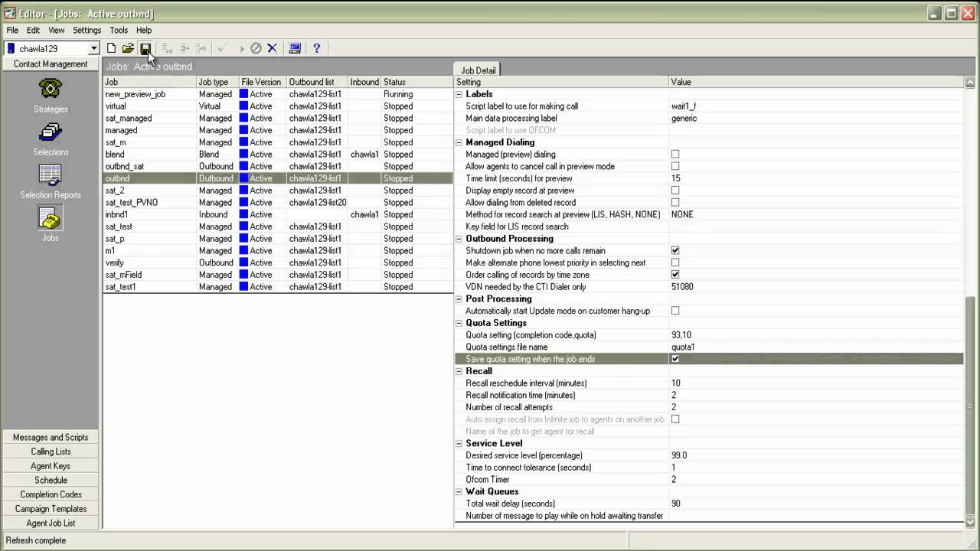Click the play arrow toolbar icon
Viewport: 980px width, 551px height.
tap(241, 48)
